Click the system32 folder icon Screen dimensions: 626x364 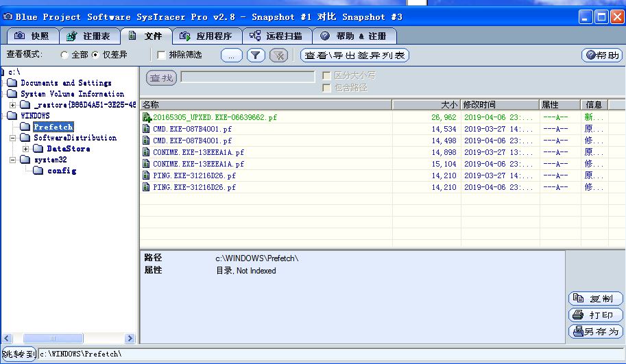coord(25,160)
